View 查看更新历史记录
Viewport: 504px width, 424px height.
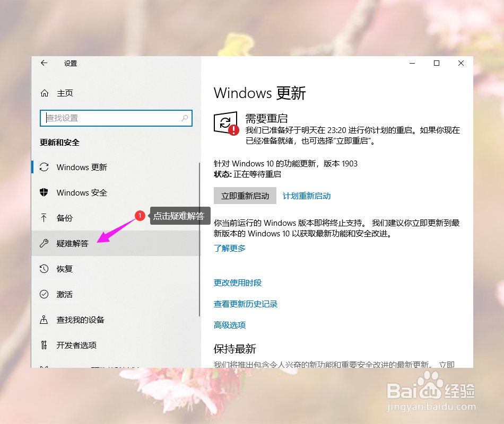[245, 304]
